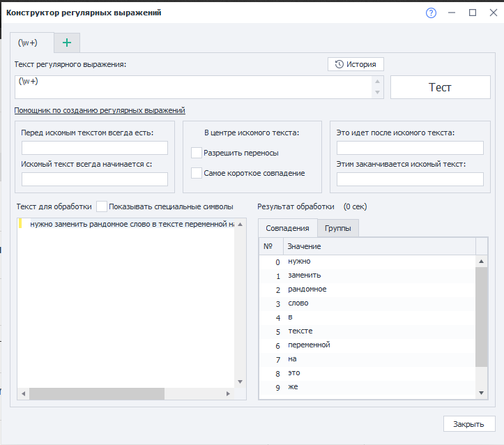This screenshot has height=445, width=504.
Task: Click the Закрыть button
Action: (x=468, y=423)
